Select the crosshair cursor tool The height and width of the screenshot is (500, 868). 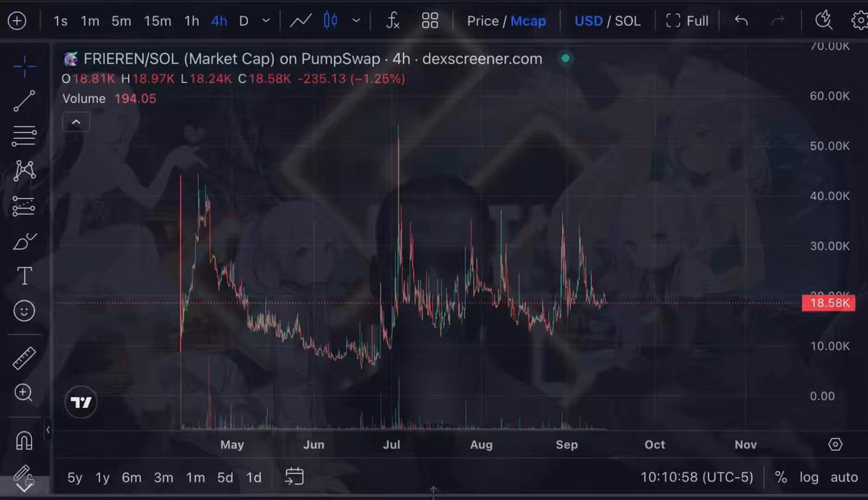click(24, 67)
